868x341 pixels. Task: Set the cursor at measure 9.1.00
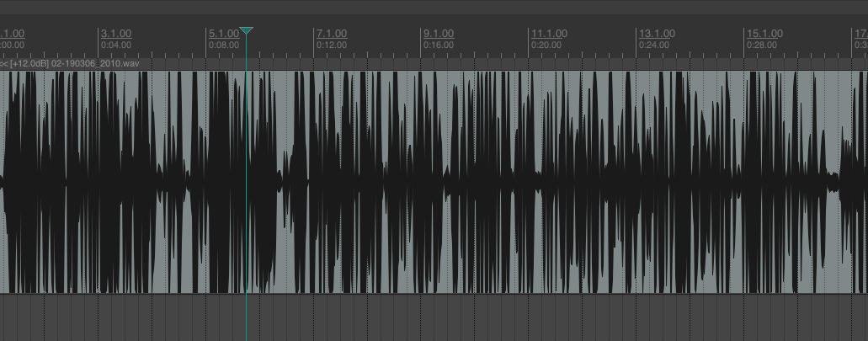(438, 34)
